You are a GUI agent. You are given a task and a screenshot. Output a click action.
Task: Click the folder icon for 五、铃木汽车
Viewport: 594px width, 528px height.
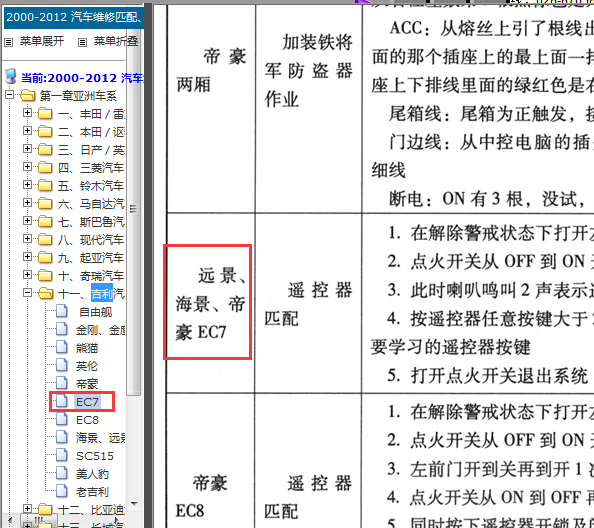(x=45, y=185)
